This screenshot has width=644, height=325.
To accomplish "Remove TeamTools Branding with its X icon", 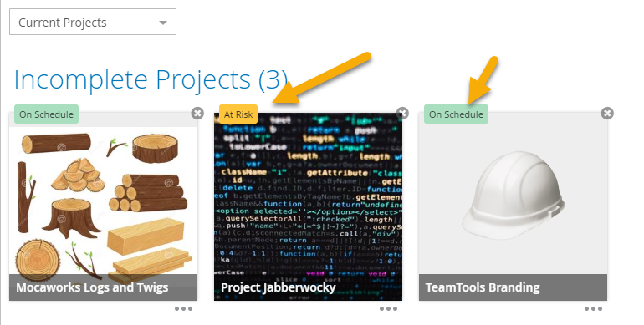I will pos(607,113).
